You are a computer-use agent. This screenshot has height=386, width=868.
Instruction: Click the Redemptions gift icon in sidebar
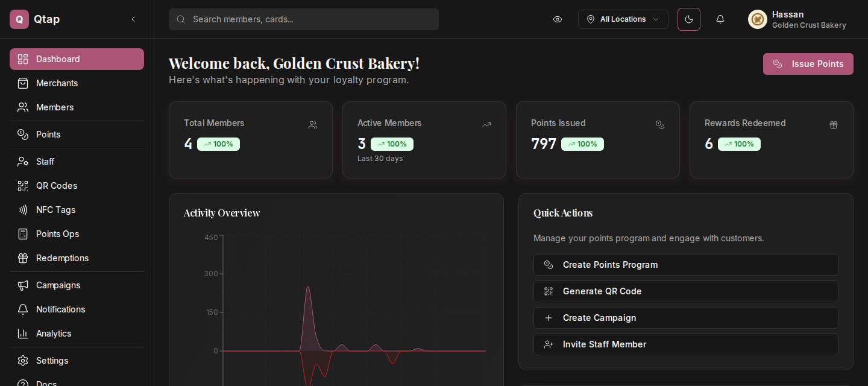point(23,258)
